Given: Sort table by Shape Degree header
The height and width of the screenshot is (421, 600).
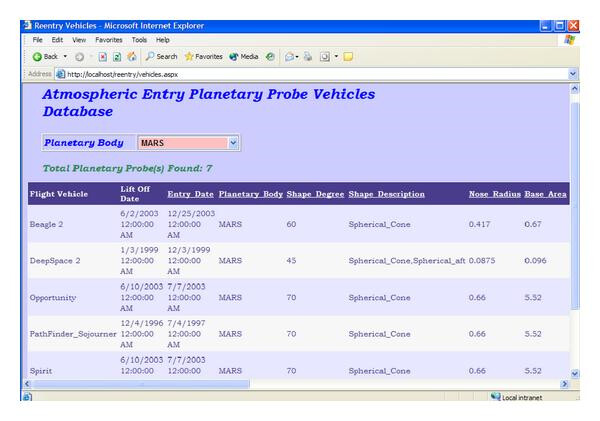Looking at the screenshot, I should 315,194.
